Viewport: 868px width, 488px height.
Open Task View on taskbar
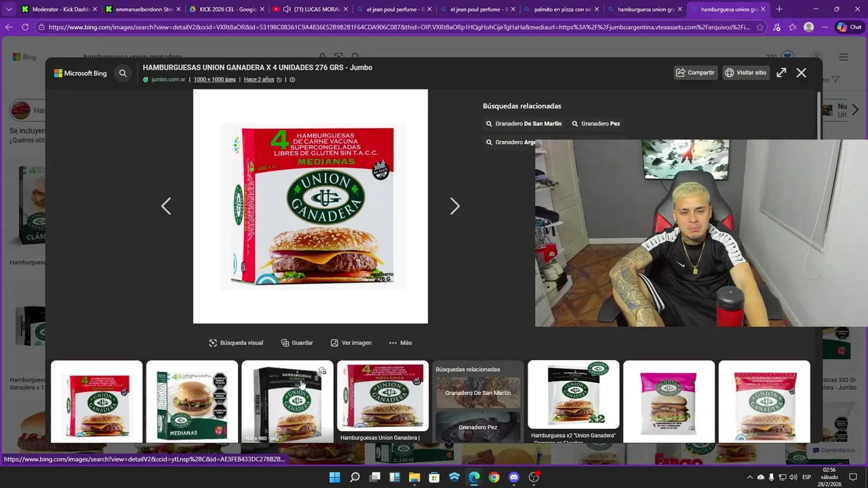pyautogui.click(x=374, y=477)
